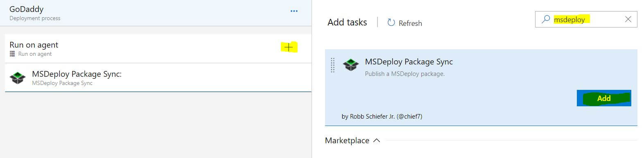This screenshot has height=158, width=644.
Task: Grab the task card drag handle
Action: pyautogui.click(x=332, y=65)
